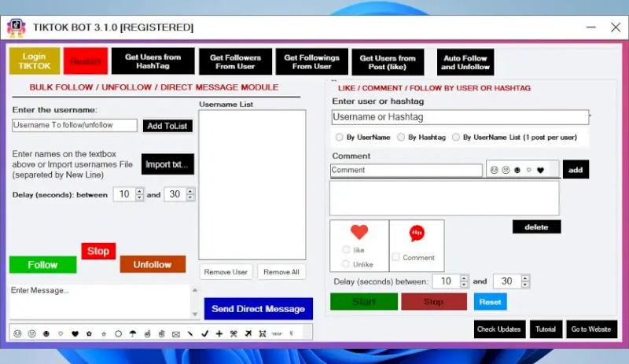This screenshot has width=629, height=364.
Task: Increase the bulk follow maximum delay of 30
Action: (190, 191)
